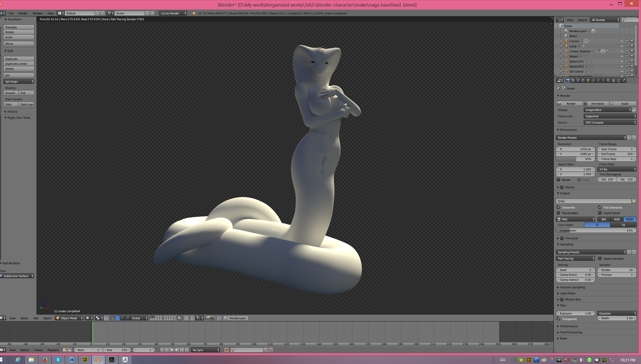Open the World properties tab icon
The width and height of the screenshot is (641, 364).
click(x=583, y=80)
